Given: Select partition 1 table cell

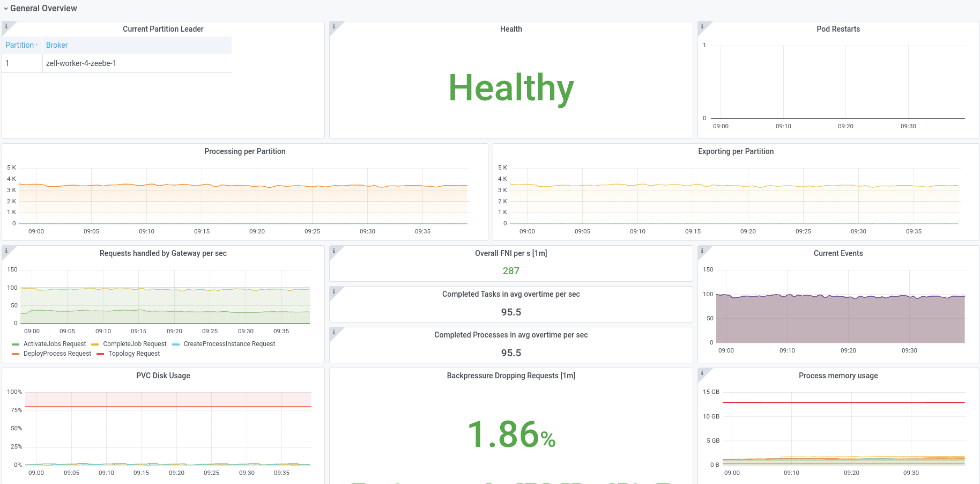Looking at the screenshot, I should coord(23,63).
